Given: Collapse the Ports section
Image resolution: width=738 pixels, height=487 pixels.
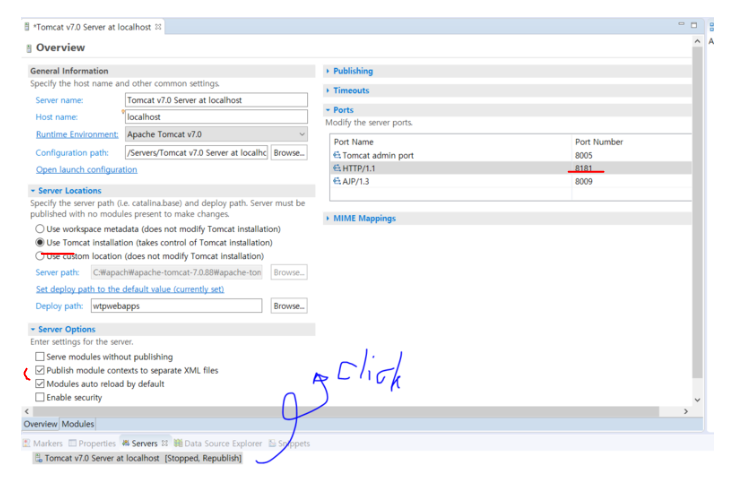Looking at the screenshot, I should 328,110.
